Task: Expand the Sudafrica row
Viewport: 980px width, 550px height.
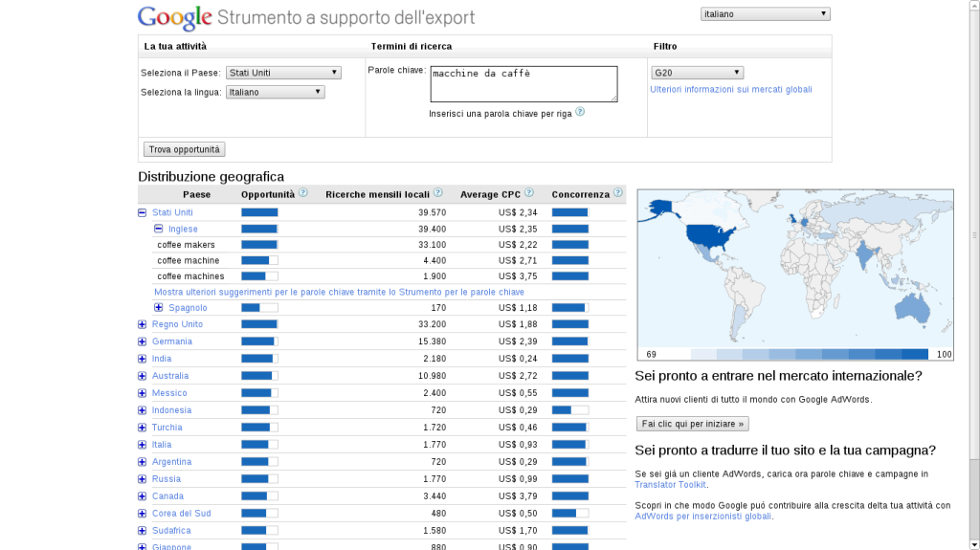Action: point(142,531)
